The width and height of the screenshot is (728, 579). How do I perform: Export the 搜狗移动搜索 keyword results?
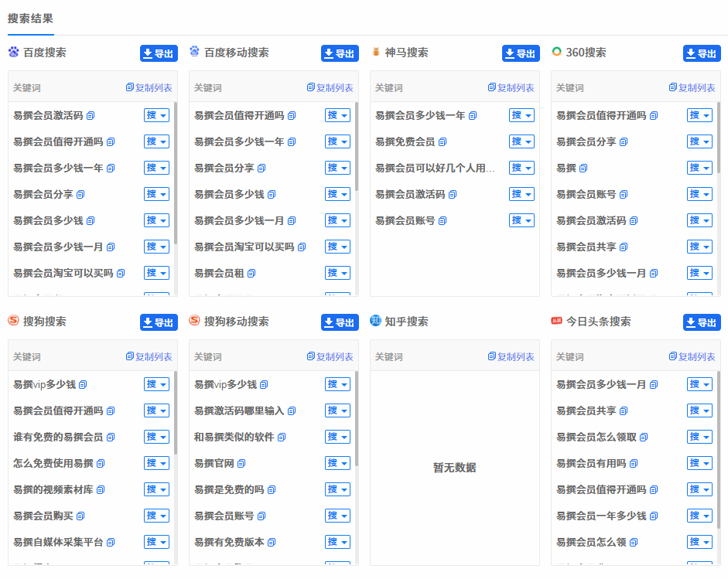click(340, 322)
